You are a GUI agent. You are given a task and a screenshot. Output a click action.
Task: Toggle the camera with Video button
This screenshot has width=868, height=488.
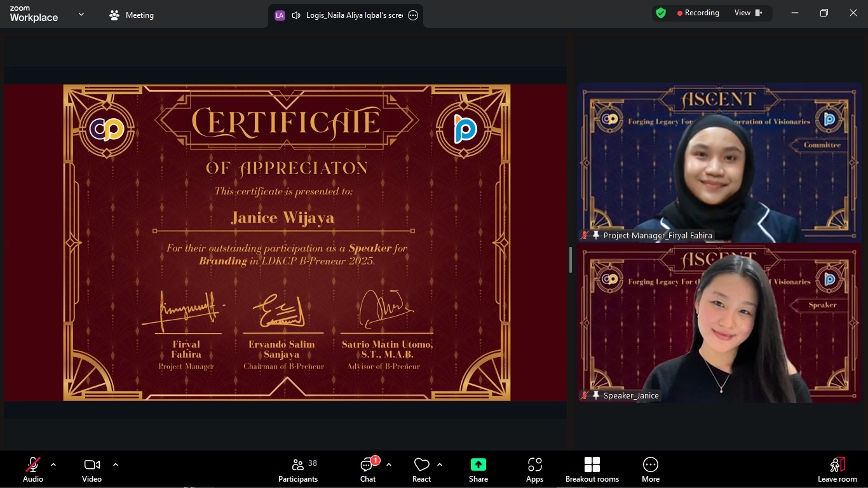92,470
